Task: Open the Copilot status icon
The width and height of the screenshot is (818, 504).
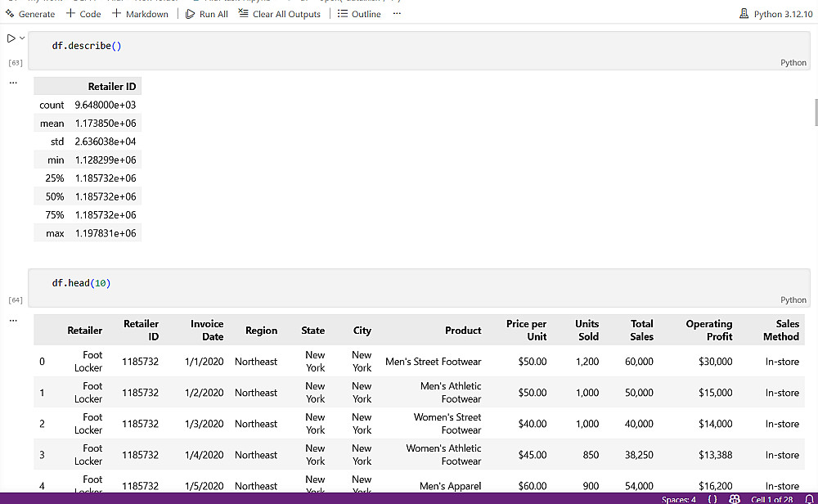Action: [x=735, y=499]
